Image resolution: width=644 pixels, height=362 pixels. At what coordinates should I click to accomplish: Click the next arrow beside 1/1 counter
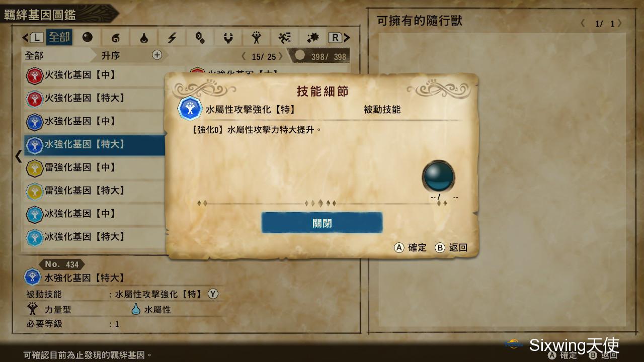point(620,24)
